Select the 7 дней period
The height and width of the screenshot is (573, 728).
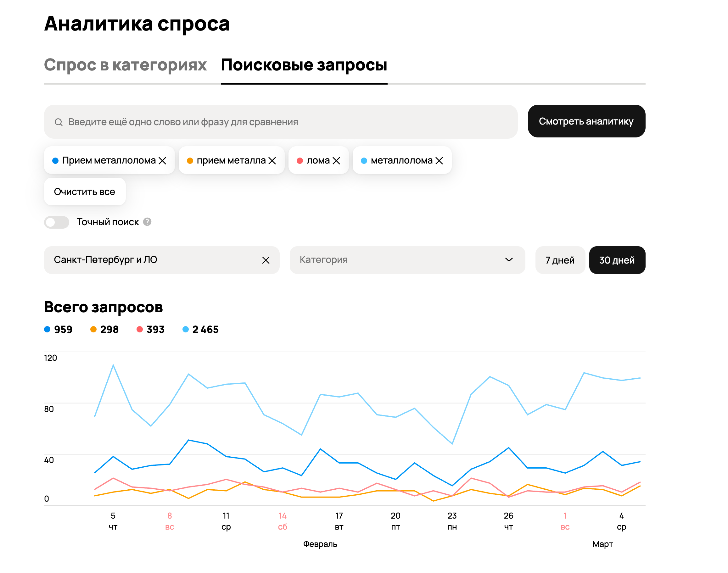[560, 260]
